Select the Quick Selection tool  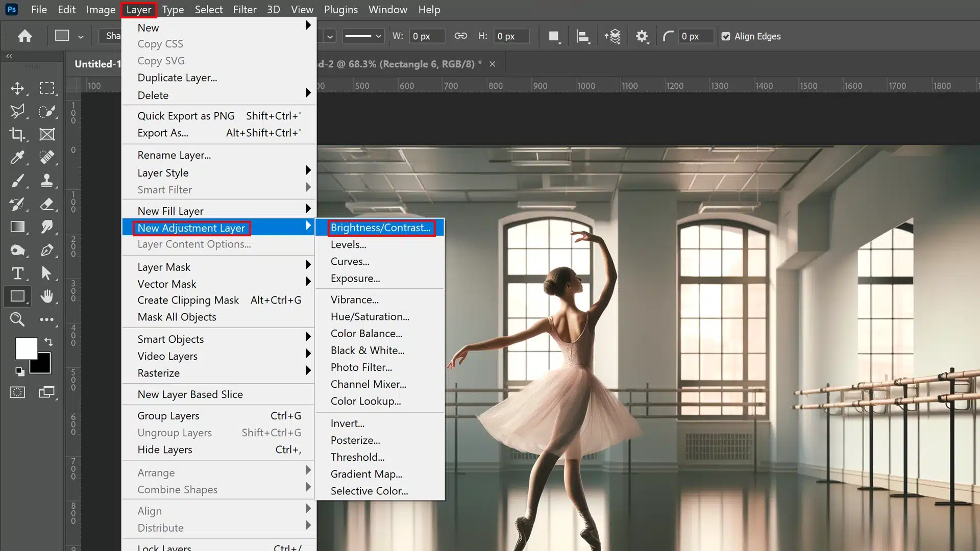pyautogui.click(x=47, y=111)
